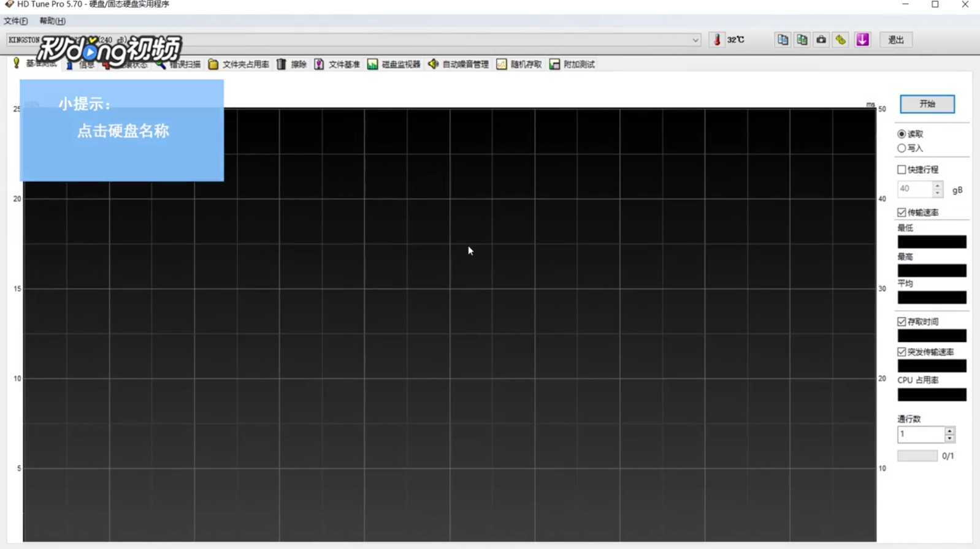Viewport: 980px width, 549px height.
Task: Switch to the 附加测试 tab
Action: tap(572, 64)
